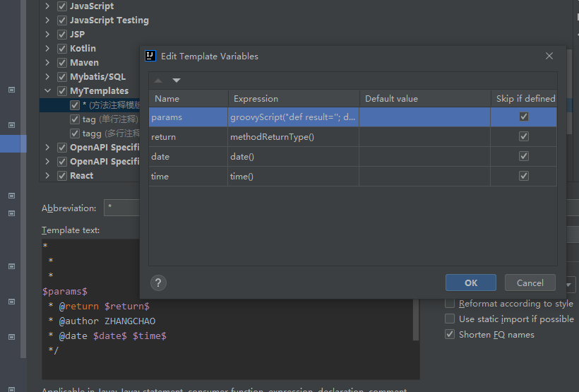Edit the groovyScript expression cell
Image resolution: width=579 pixels, height=392 pixels.
293,117
